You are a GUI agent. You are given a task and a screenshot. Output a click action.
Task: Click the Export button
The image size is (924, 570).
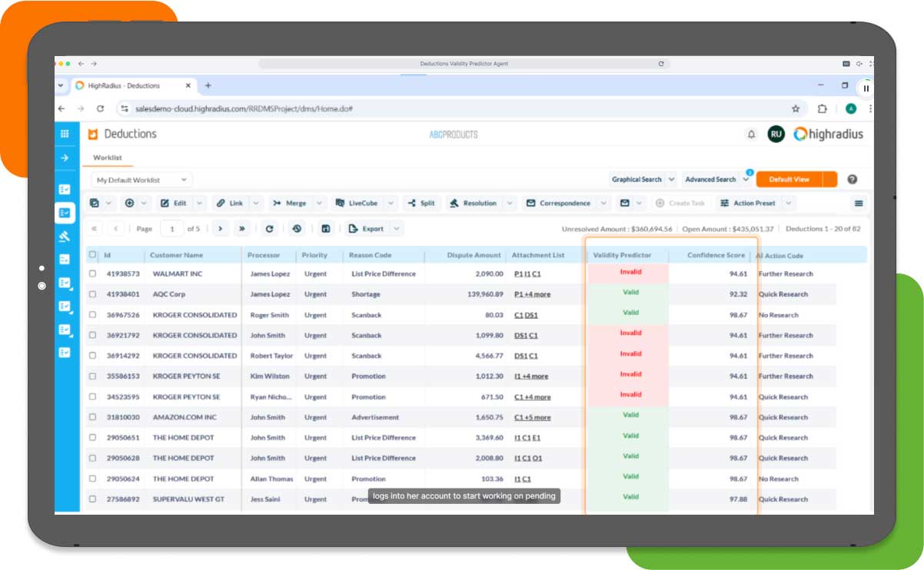[366, 229]
